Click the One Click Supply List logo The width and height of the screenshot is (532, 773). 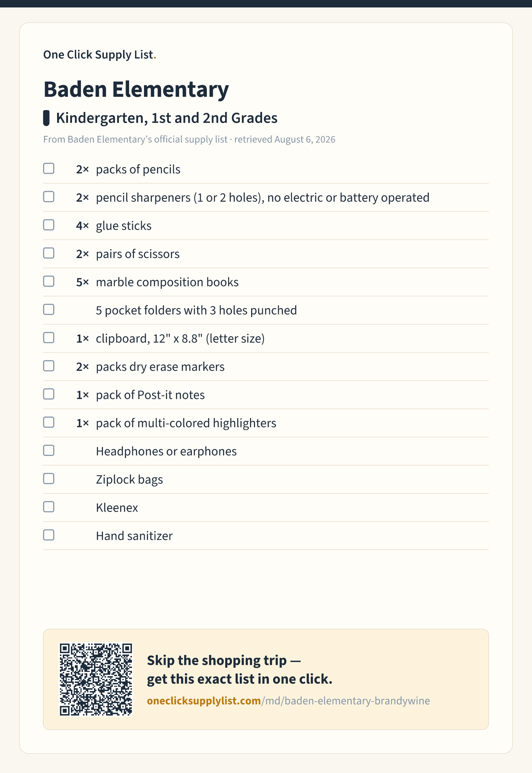point(100,55)
